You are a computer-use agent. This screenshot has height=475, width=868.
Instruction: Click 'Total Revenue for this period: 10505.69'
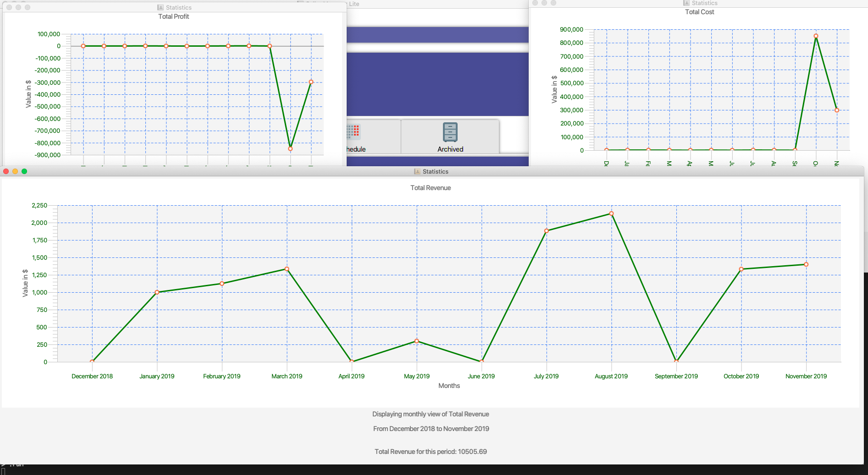[x=431, y=452]
